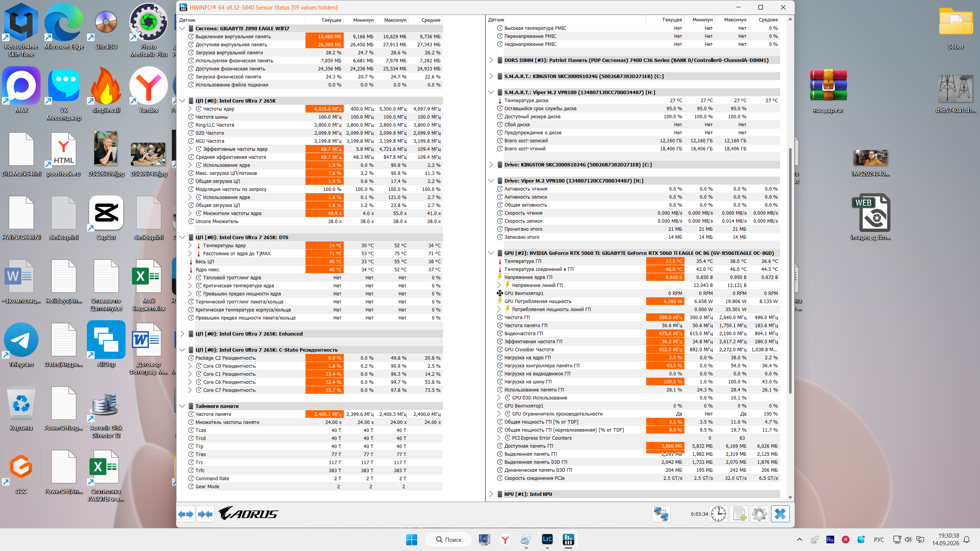This screenshot has height=551, width=980.
Task: Select the Telegram desktop shortcut
Action: coord(21,344)
